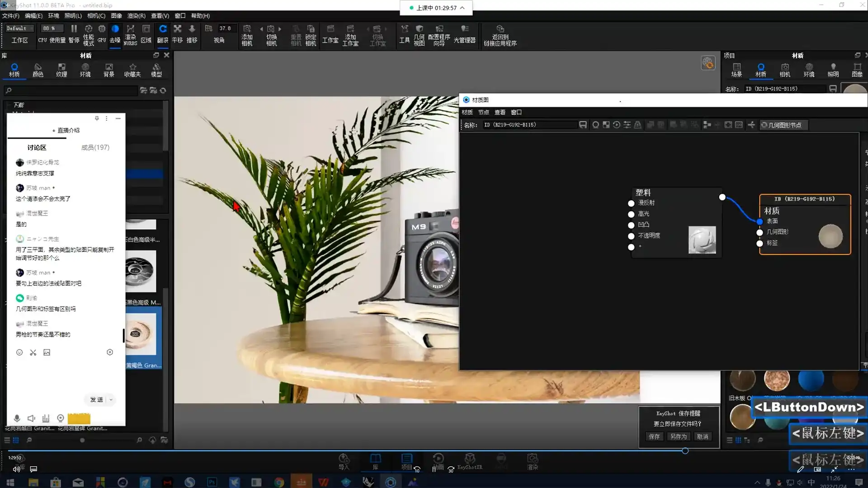Open 几何视图 geometry view
The width and height of the screenshot is (868, 488).
pyautogui.click(x=419, y=35)
